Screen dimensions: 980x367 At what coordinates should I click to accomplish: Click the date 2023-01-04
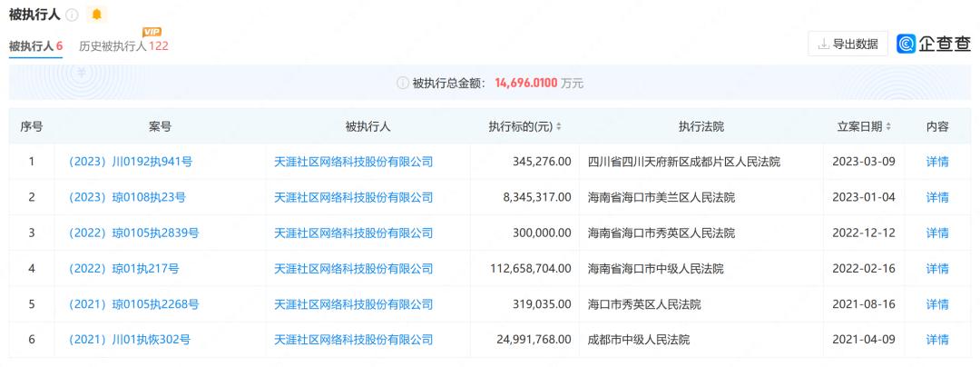(x=864, y=197)
